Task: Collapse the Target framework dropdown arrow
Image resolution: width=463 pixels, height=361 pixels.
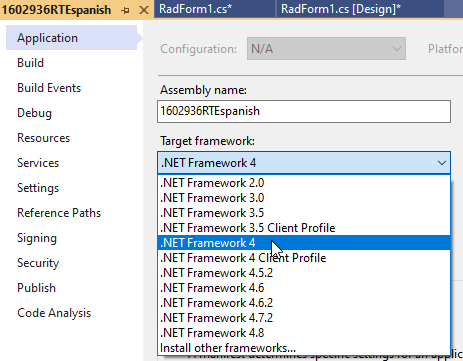Action: click(x=442, y=163)
